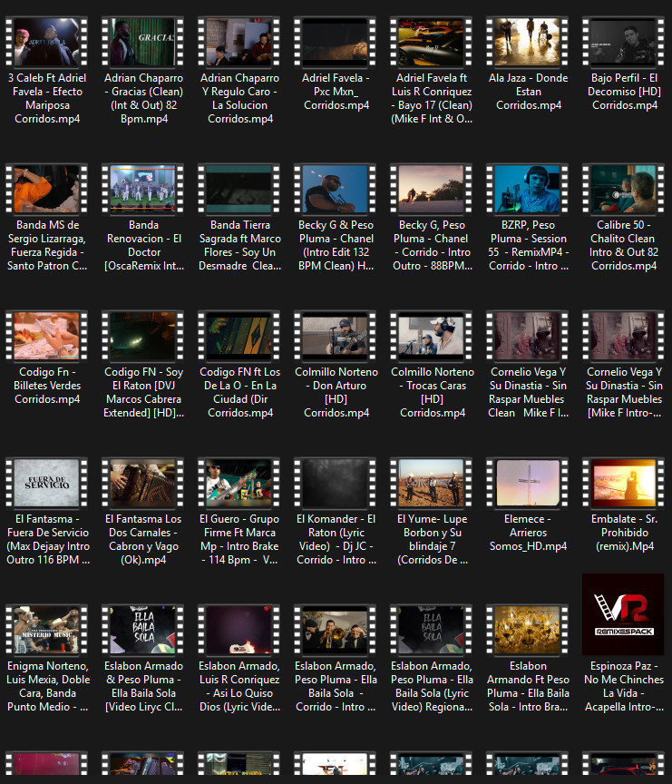Screen dimensions: 672x784
Task: Select El Guero - Grupo Firme thumbnail
Action: pyautogui.click(x=239, y=483)
